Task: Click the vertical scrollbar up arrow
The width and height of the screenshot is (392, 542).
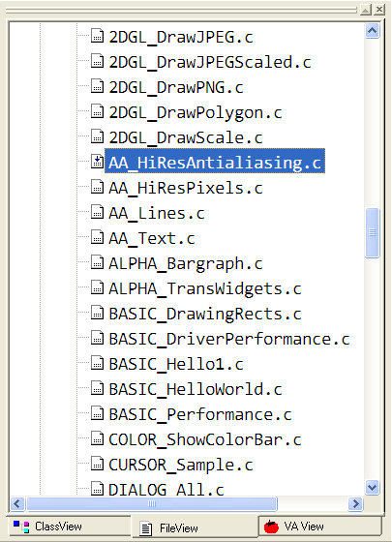Action: (373, 31)
